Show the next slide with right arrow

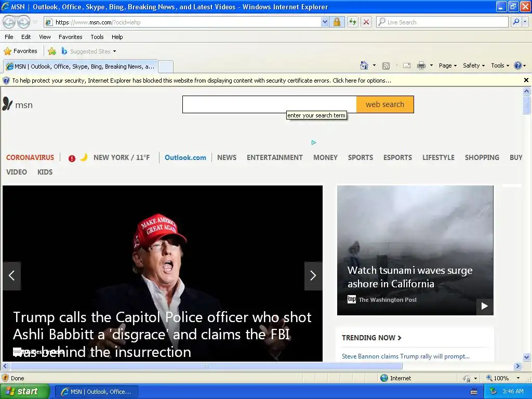(313, 275)
